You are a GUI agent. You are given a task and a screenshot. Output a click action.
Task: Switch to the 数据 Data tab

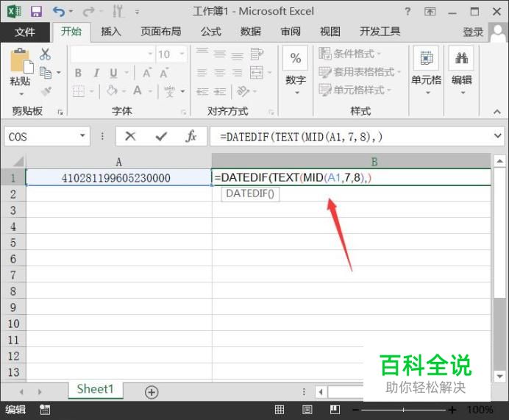pos(251,32)
